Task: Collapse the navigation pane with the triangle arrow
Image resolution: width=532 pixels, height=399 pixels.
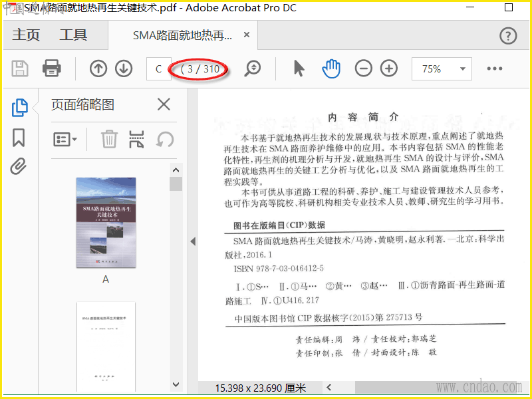Action: (193, 241)
